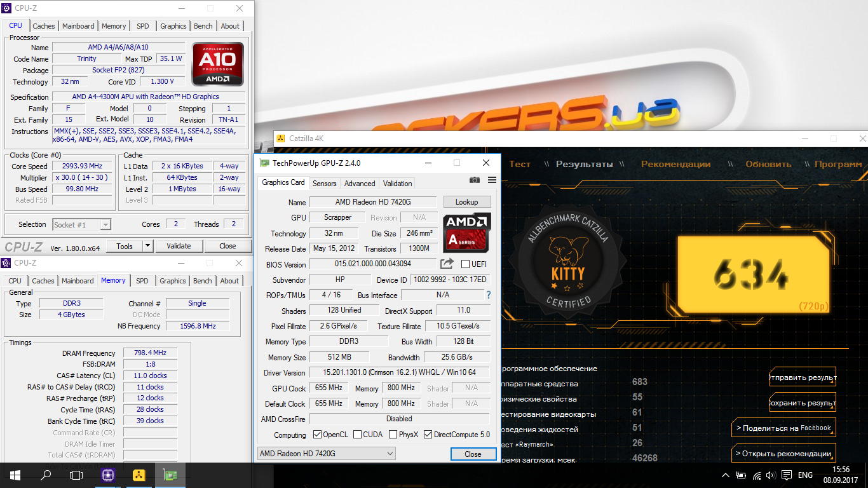Click Close button in GPU-Z
The height and width of the screenshot is (488, 868).
pos(473,454)
